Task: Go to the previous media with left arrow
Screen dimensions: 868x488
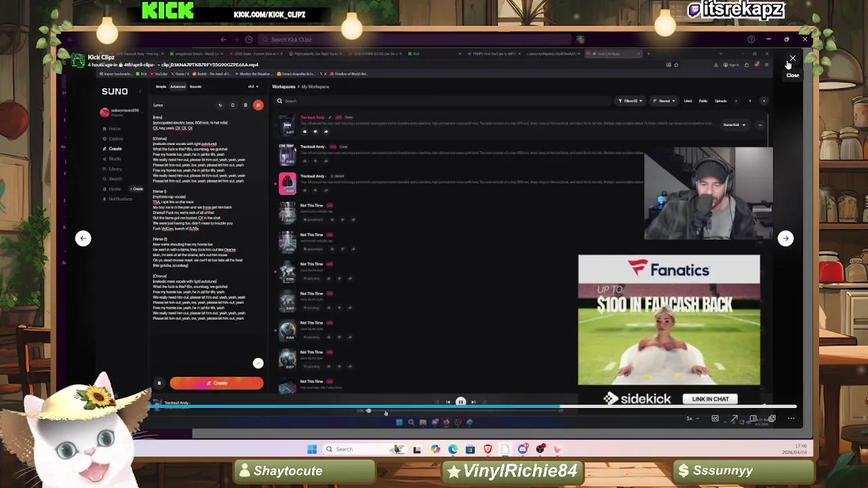Action: 83,238
